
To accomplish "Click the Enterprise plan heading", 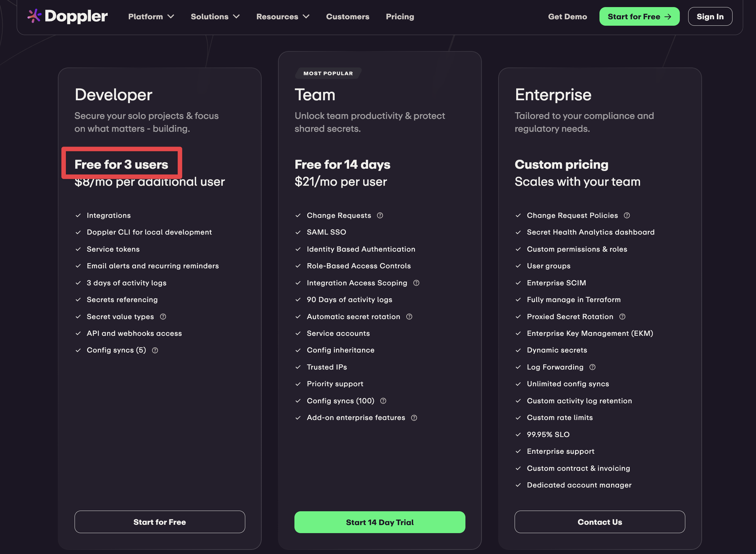I will click(553, 94).
